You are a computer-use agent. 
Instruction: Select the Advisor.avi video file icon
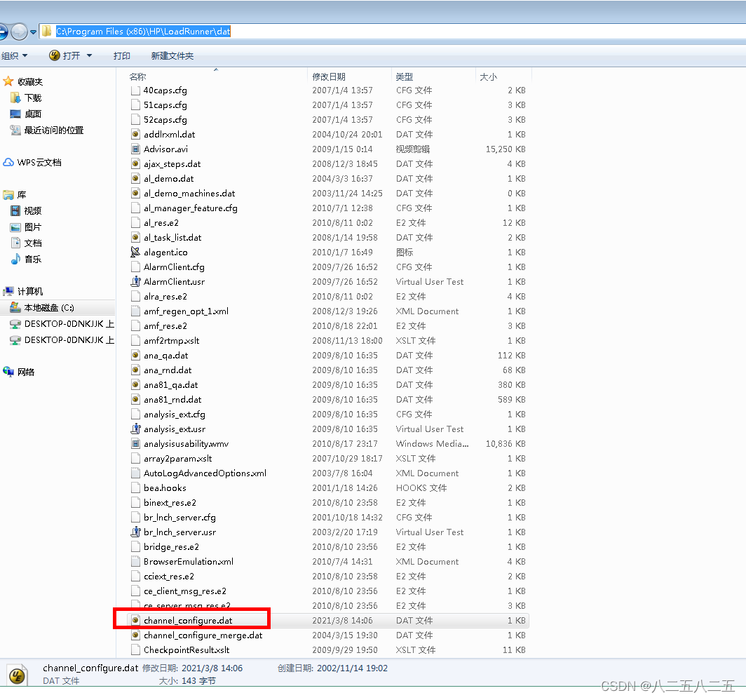coord(136,149)
